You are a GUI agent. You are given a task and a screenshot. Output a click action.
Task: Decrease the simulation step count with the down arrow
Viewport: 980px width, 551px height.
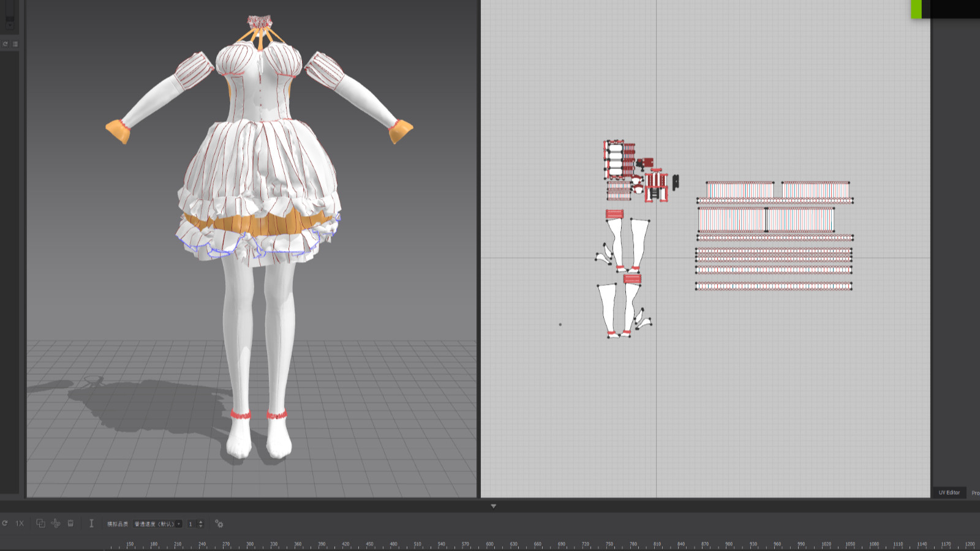pyautogui.click(x=201, y=527)
